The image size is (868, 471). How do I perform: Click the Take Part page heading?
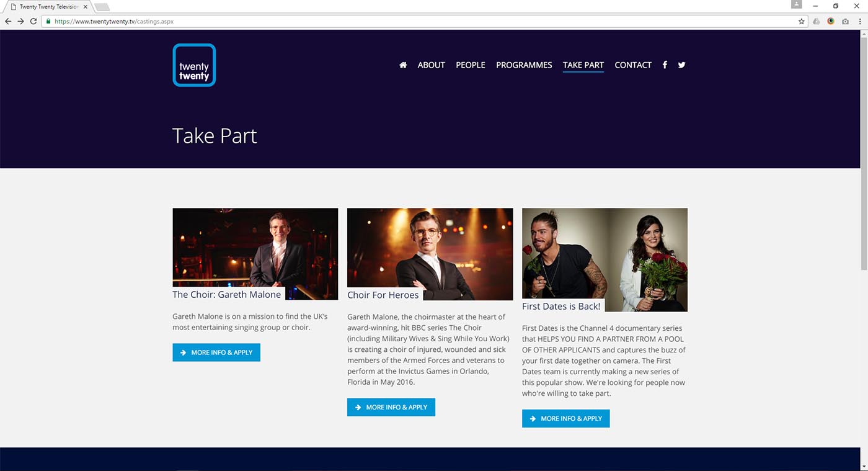pos(215,136)
